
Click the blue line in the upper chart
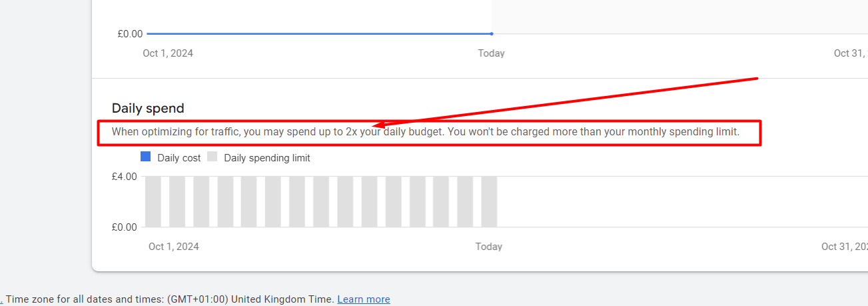[318, 33]
